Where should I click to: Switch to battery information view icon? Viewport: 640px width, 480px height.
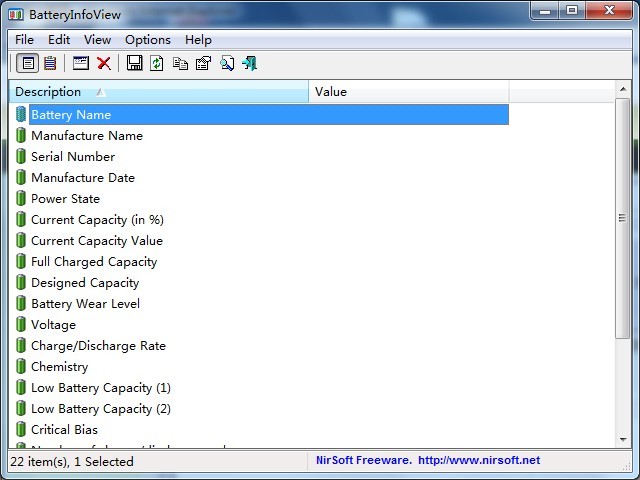click(x=28, y=64)
